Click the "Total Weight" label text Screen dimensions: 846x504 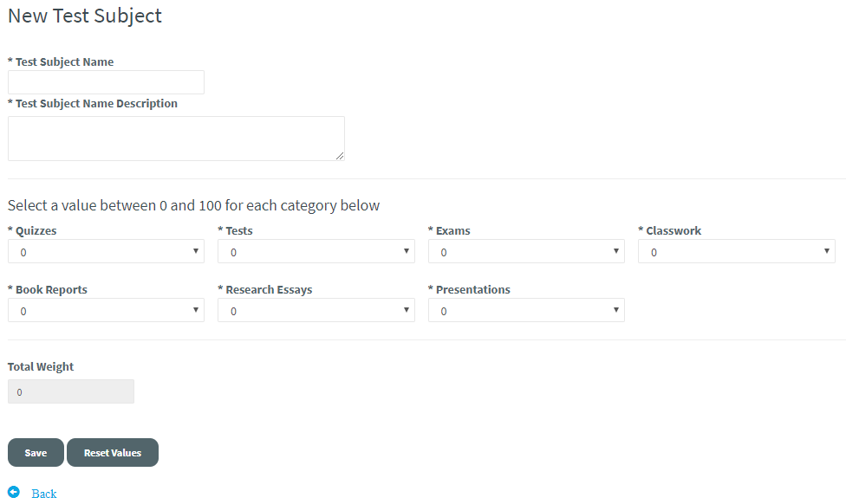tap(41, 367)
